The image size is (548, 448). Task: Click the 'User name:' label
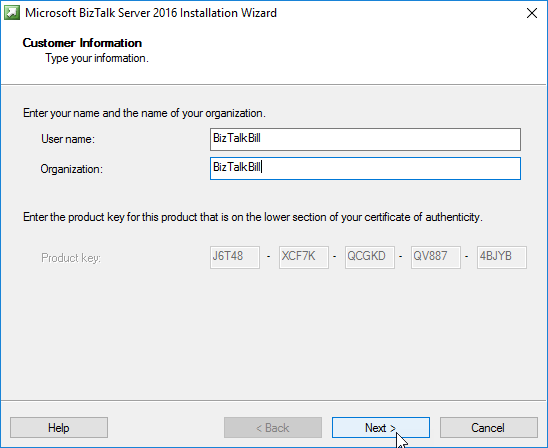(x=68, y=139)
